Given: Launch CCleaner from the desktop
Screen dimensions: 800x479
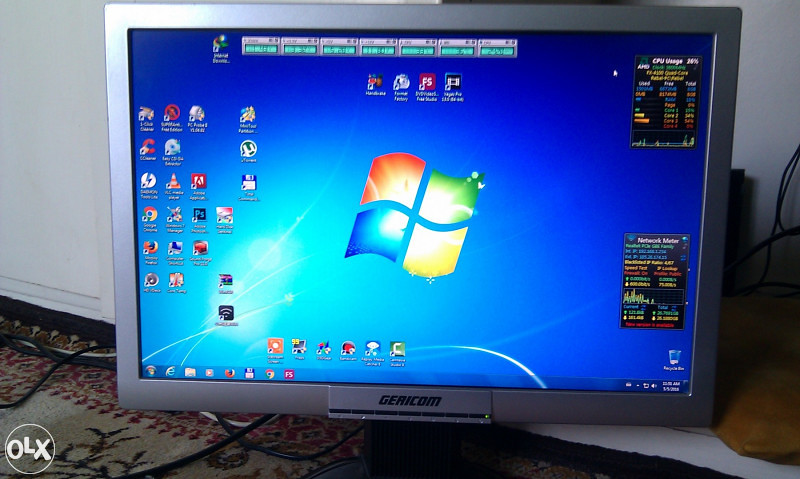Looking at the screenshot, I should [x=148, y=150].
